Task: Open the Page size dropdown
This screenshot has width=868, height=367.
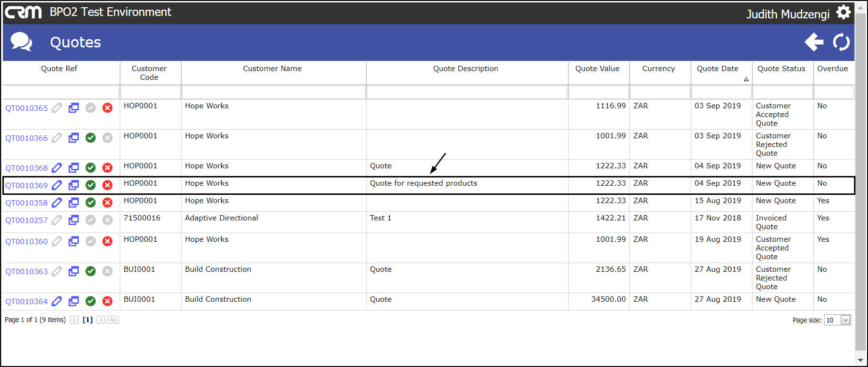Action: click(845, 320)
